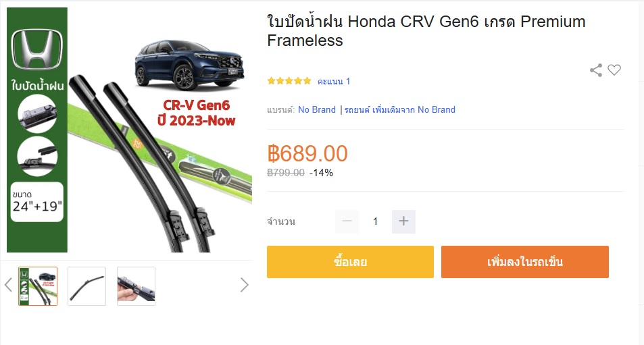644x345 pixels.
Task: Click the share icon
Action: [596, 70]
